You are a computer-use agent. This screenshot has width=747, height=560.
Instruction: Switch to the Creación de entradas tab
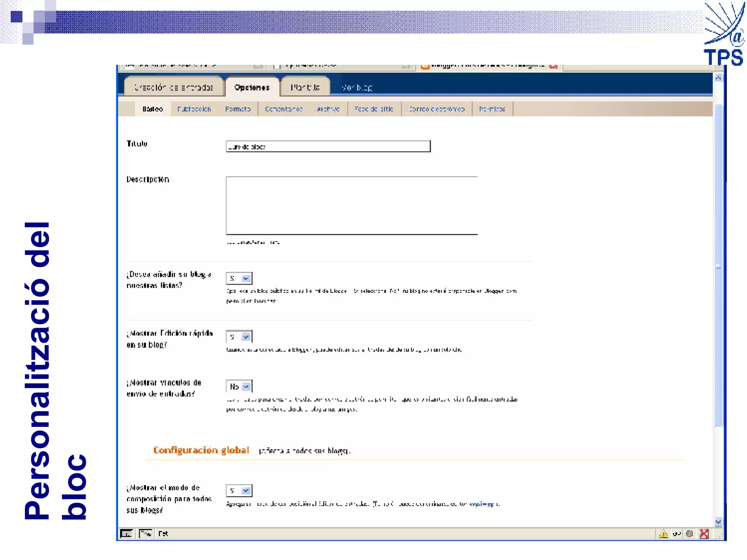[174, 87]
